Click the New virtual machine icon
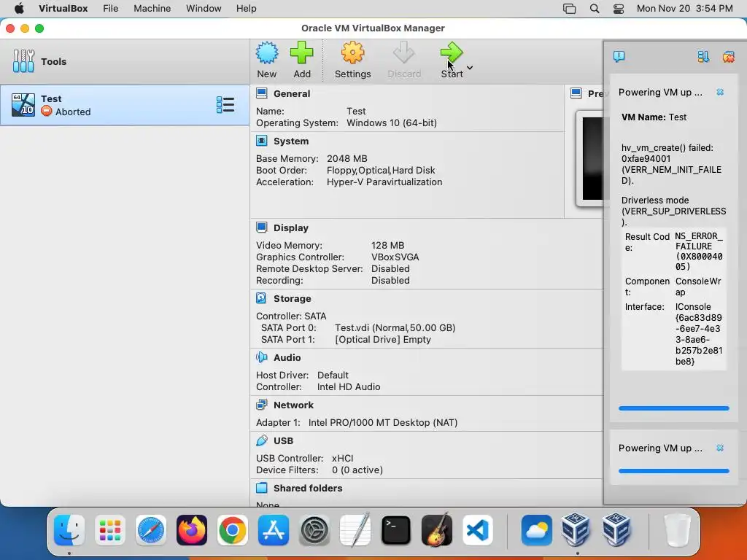 coord(267,52)
